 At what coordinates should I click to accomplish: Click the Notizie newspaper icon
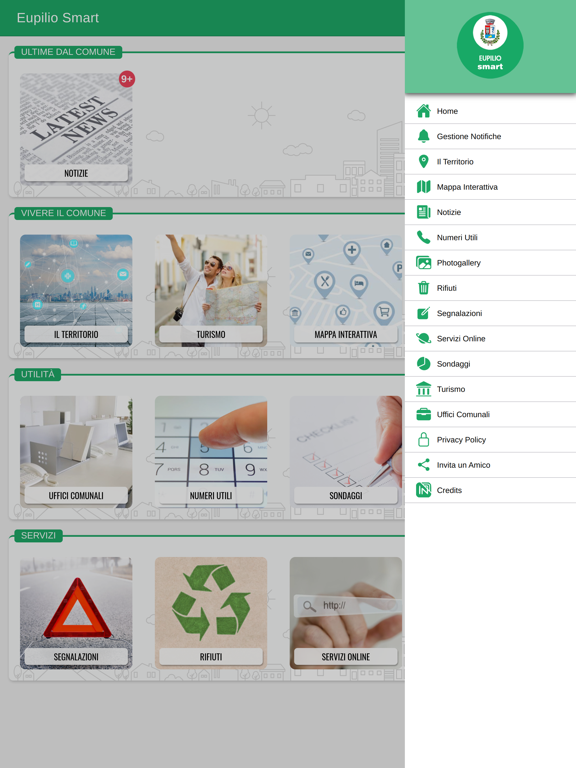click(423, 212)
